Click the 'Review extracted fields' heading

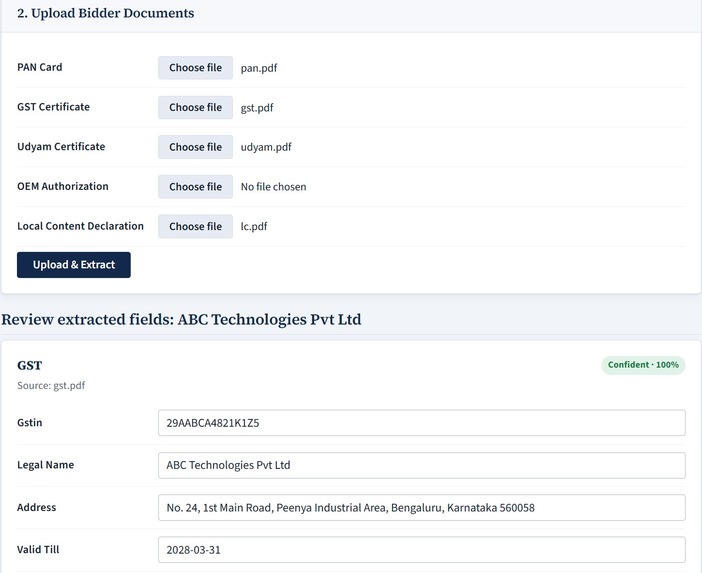click(181, 320)
